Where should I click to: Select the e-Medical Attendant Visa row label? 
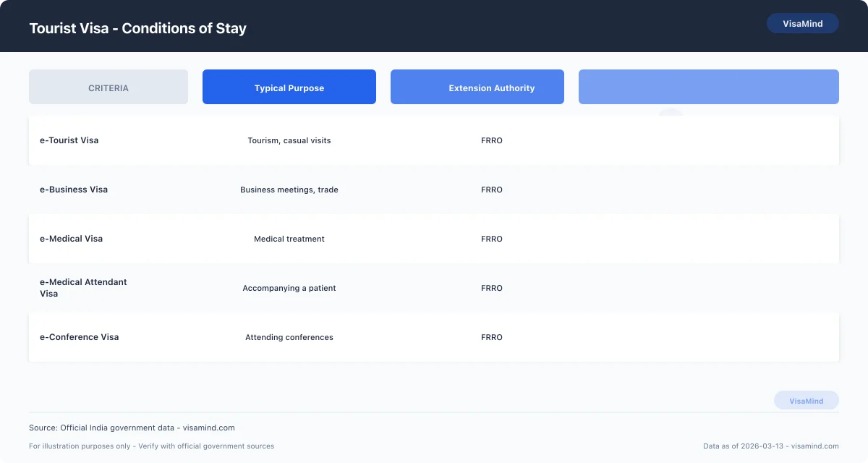[82, 288]
